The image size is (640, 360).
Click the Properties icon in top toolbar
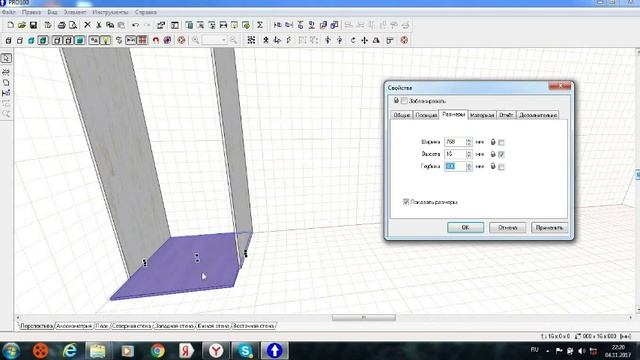(x=161, y=25)
